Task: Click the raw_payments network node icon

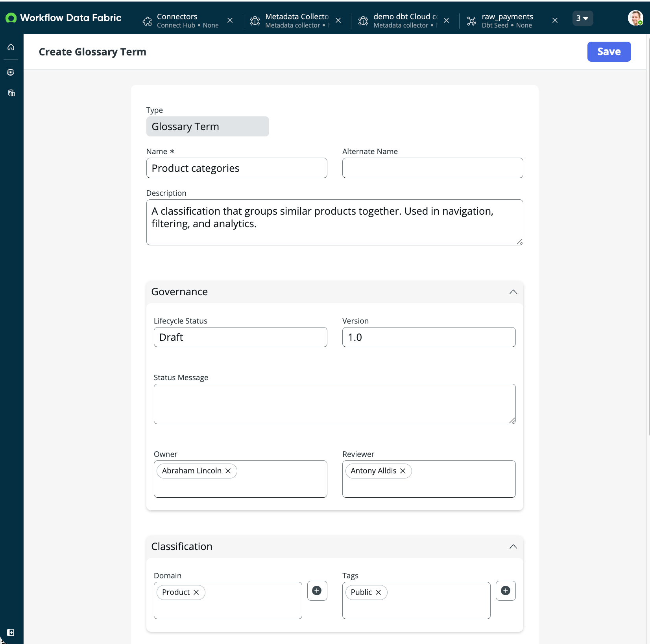Action: tap(471, 21)
